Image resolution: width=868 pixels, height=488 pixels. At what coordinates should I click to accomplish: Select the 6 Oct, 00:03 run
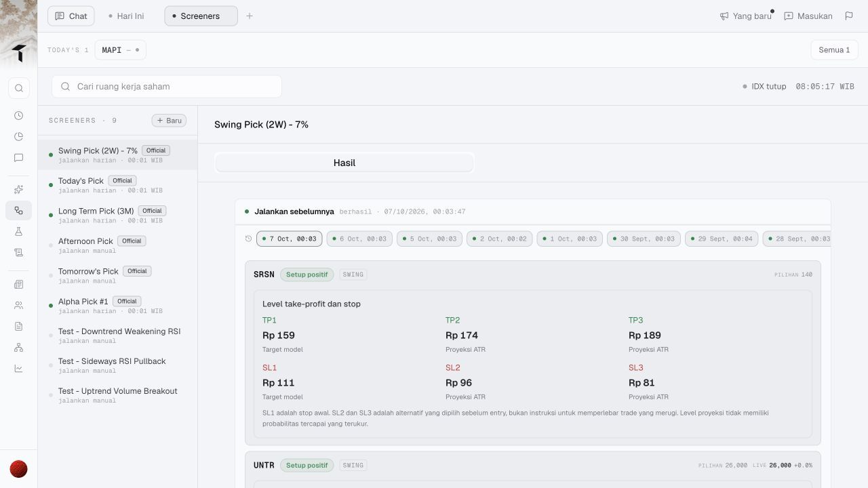point(359,239)
